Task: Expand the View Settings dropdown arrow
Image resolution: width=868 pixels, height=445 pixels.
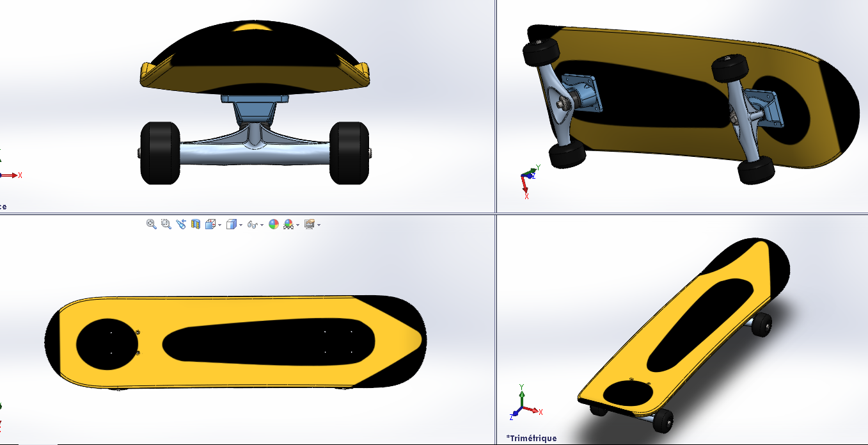Action: 319,225
